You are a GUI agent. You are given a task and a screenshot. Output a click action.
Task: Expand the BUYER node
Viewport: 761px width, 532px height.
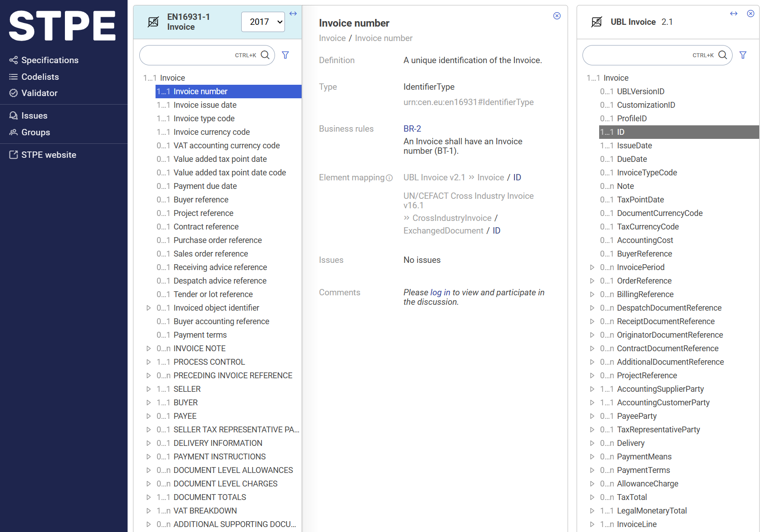point(148,403)
